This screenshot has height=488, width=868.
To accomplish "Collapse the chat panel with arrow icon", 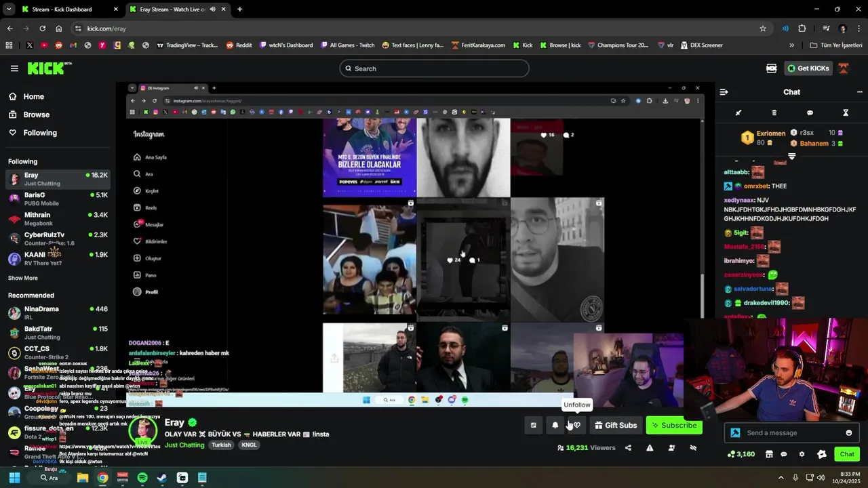I will click(724, 92).
